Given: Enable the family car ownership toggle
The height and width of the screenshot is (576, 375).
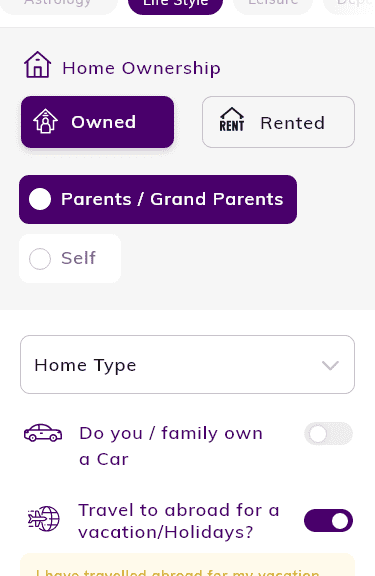Looking at the screenshot, I should tap(328, 433).
